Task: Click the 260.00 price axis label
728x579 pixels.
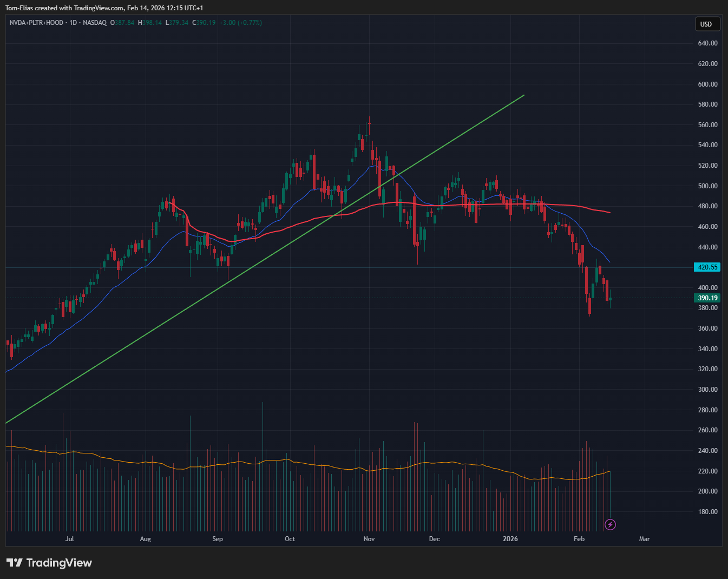Action: [708, 430]
